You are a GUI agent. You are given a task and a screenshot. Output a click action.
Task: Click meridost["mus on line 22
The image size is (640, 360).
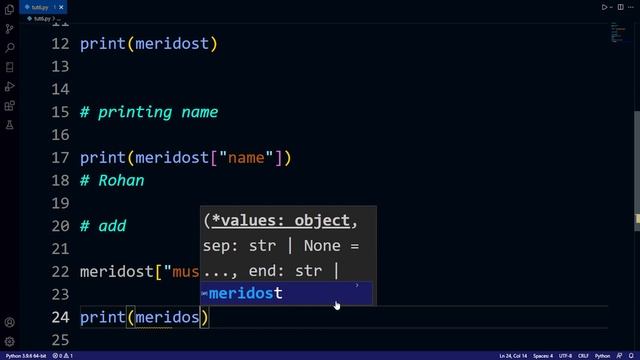140,271
